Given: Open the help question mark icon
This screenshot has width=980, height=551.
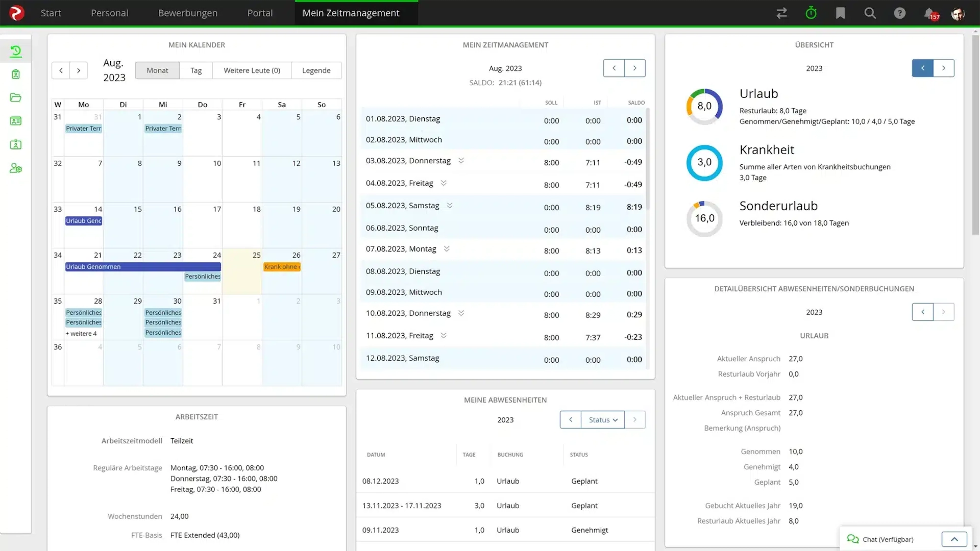Looking at the screenshot, I should point(900,13).
